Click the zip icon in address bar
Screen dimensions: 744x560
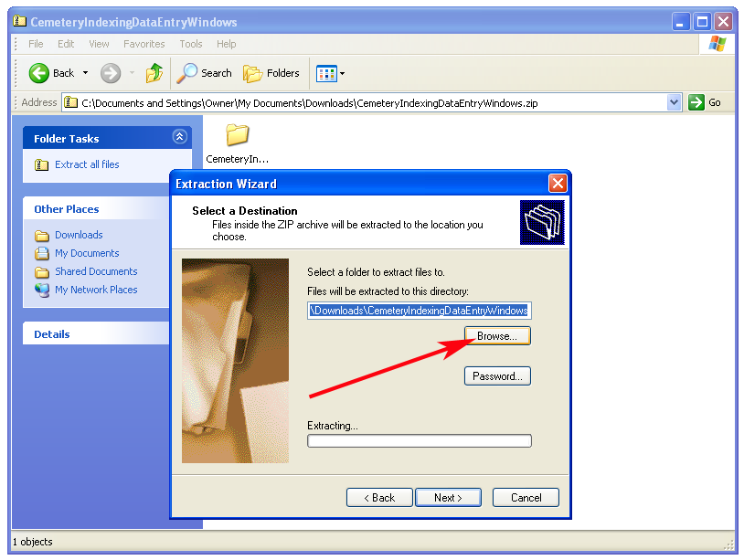click(x=70, y=102)
